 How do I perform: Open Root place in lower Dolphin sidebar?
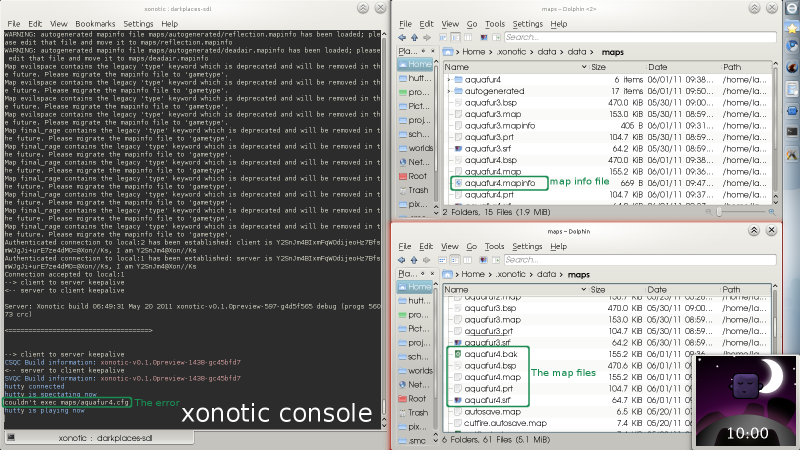coord(414,398)
